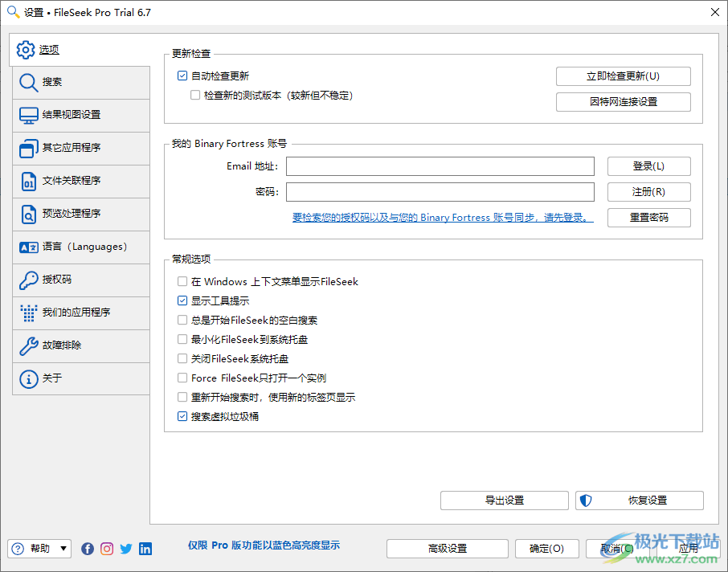Click the 仅限 Pro 版功能以蓝色高亮度显示 text
This screenshot has height=572, width=728.
coord(264,545)
